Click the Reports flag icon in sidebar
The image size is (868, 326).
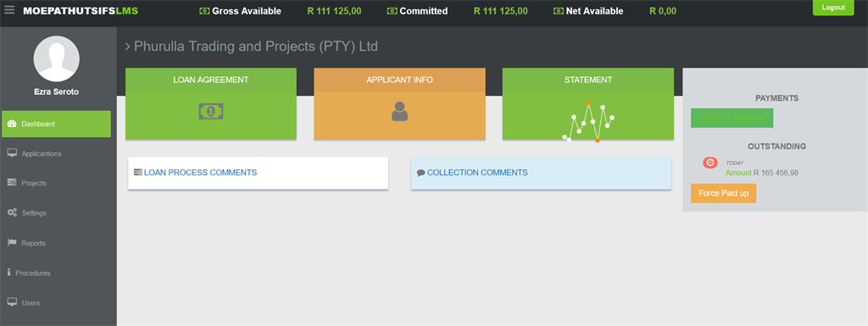[x=12, y=242]
